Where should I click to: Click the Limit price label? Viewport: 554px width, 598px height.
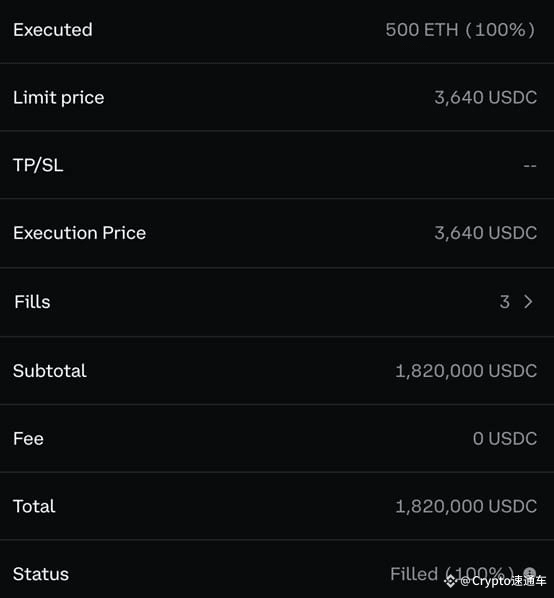coord(59,98)
